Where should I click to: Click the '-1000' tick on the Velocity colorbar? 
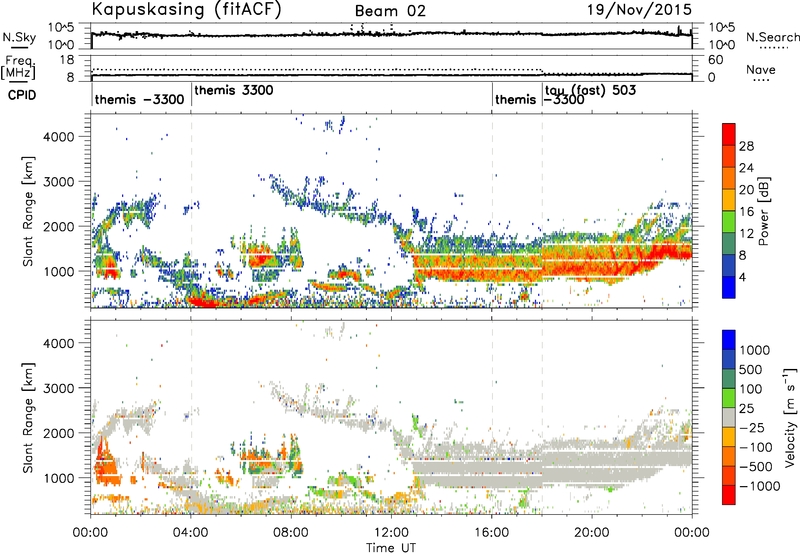coord(760,486)
